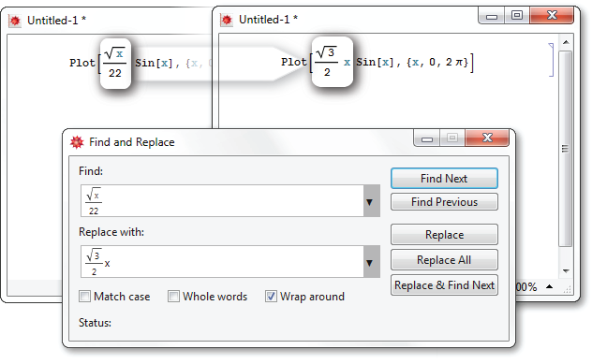Viewport: 592px width, 364px height.
Task: Enable the Whole words checkbox
Action: point(173,297)
